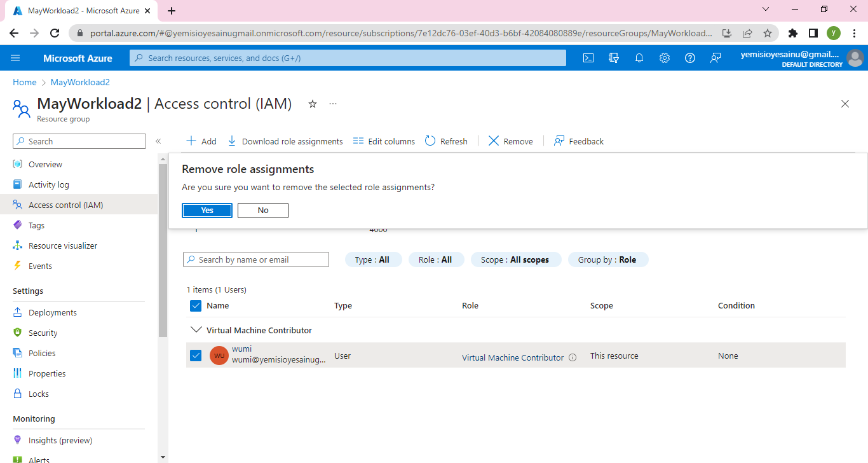Open the Type : All filter
This screenshot has width=868, height=463.
[x=373, y=259]
